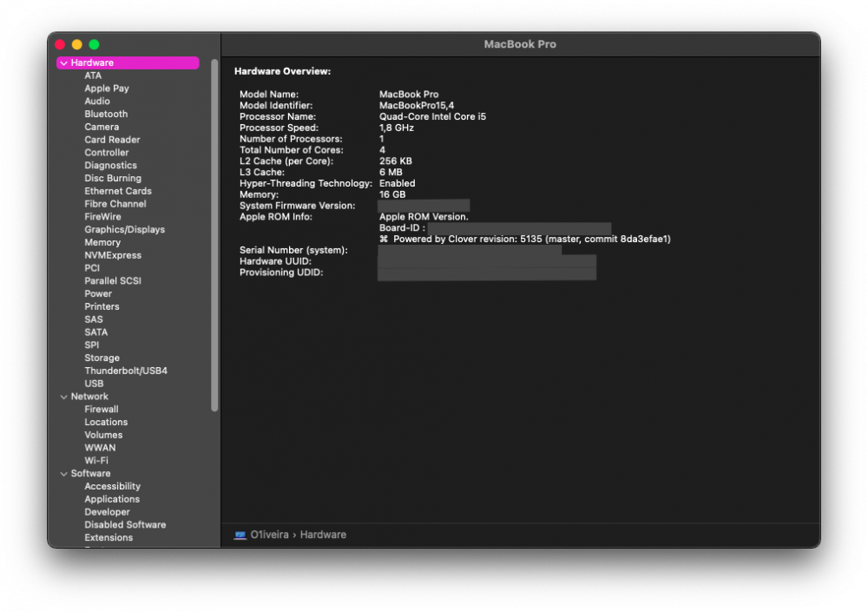Viewport: 868px width, 611px height.
Task: Click the Hyper-Threading value Enabled
Action: [x=397, y=183]
